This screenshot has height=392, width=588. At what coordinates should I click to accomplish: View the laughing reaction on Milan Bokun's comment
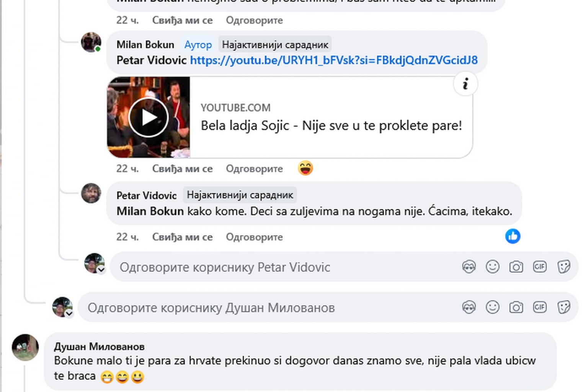[x=305, y=168]
